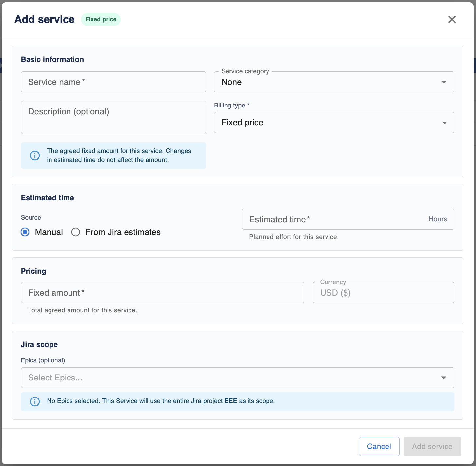This screenshot has height=466, width=476.
Task: Click the info icon in Epics notice
Action: [x=35, y=401]
